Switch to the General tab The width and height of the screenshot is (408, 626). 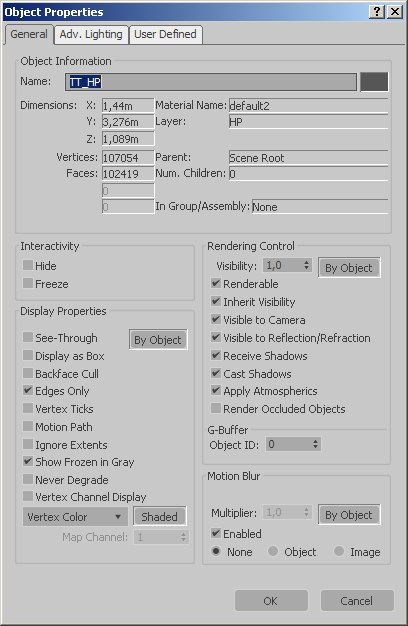tap(29, 34)
